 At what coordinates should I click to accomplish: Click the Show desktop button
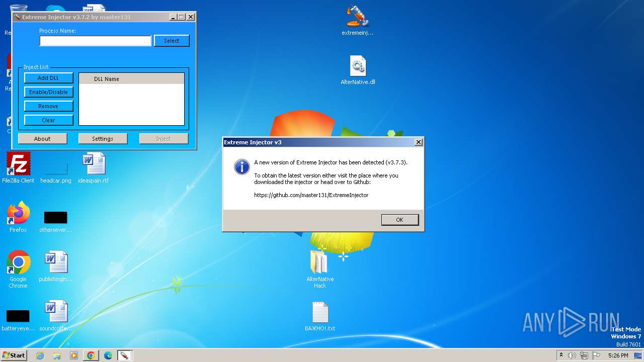pyautogui.click(x=638, y=355)
